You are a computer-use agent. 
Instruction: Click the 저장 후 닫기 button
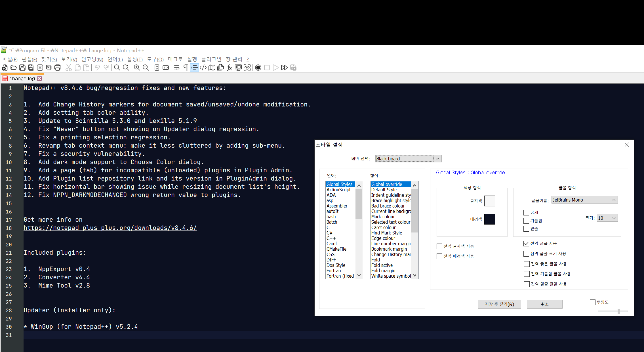pyautogui.click(x=499, y=304)
